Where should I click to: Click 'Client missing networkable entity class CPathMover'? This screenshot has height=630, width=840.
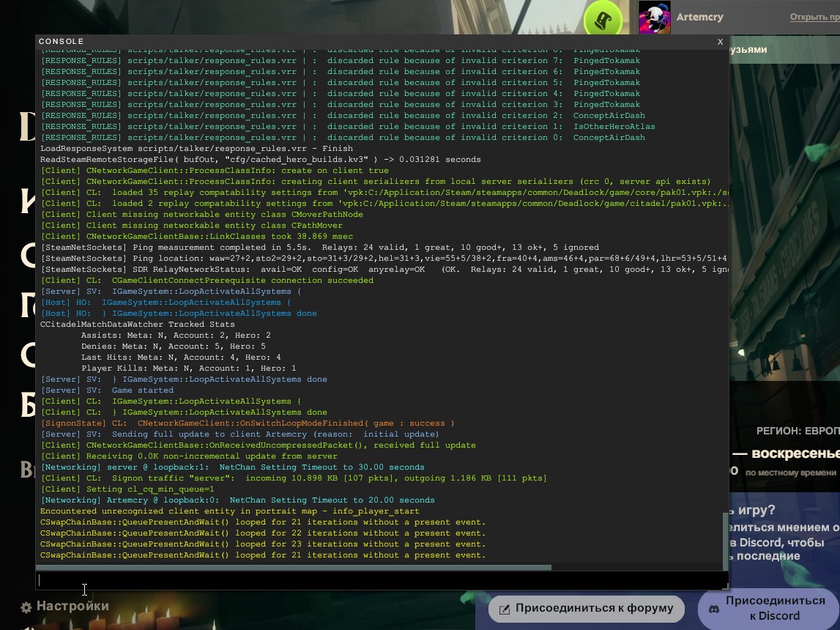192,226
